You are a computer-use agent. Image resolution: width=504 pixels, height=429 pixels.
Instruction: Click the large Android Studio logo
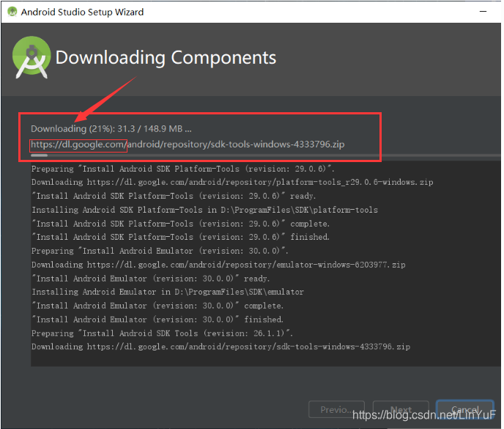tap(31, 57)
